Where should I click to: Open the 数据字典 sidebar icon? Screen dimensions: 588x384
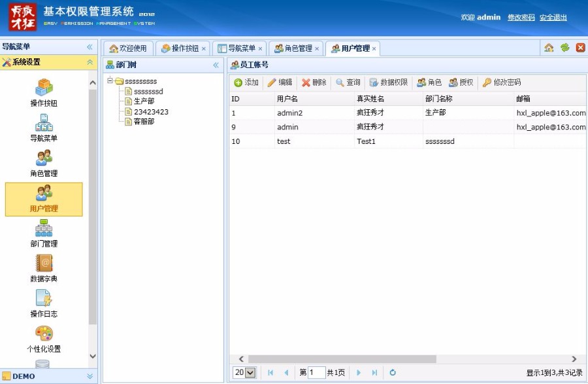44,268
